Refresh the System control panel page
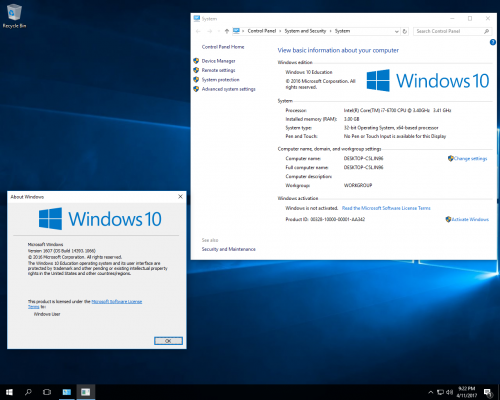Viewport: 500px width, 400px height. [x=405, y=31]
